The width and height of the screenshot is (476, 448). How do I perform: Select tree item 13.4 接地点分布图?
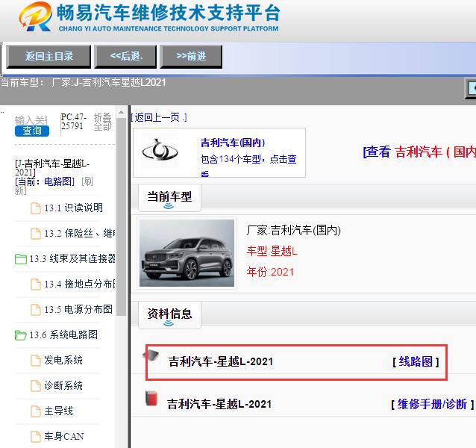tap(80, 284)
